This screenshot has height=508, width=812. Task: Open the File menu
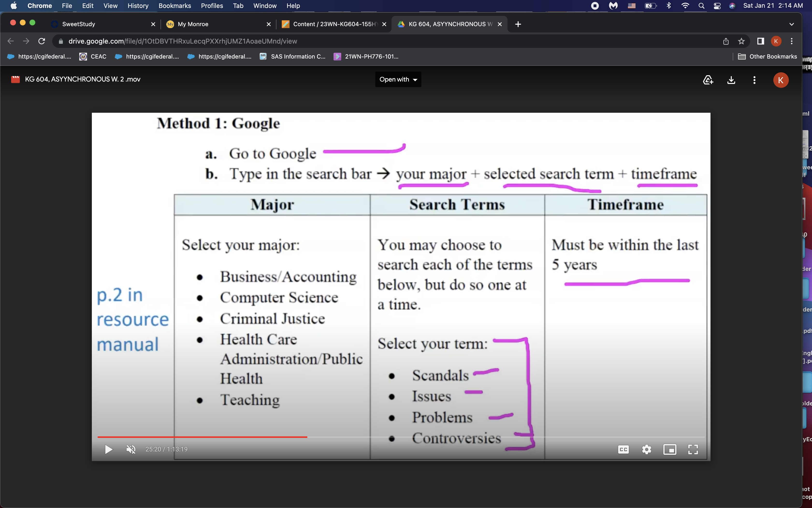tap(67, 6)
